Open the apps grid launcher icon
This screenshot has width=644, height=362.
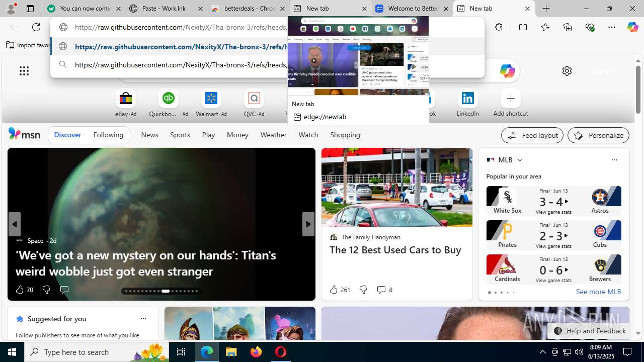[x=24, y=71]
